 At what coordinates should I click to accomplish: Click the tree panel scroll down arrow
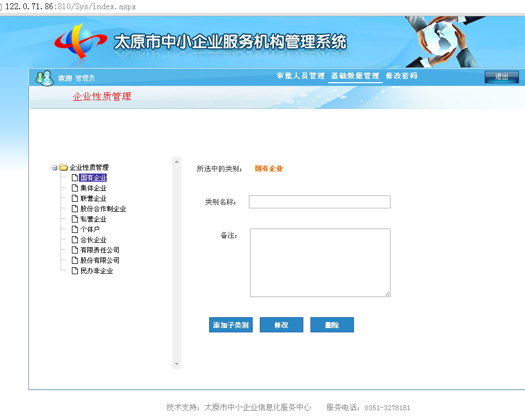177,364
